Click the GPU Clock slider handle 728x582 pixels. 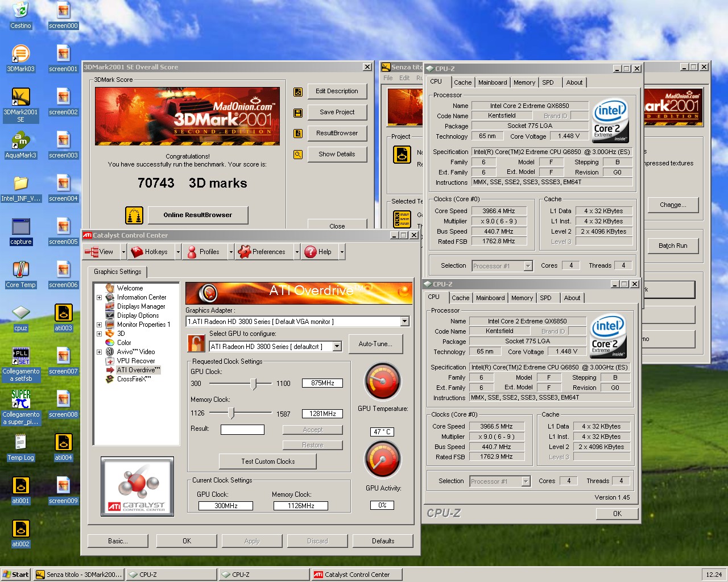click(254, 384)
